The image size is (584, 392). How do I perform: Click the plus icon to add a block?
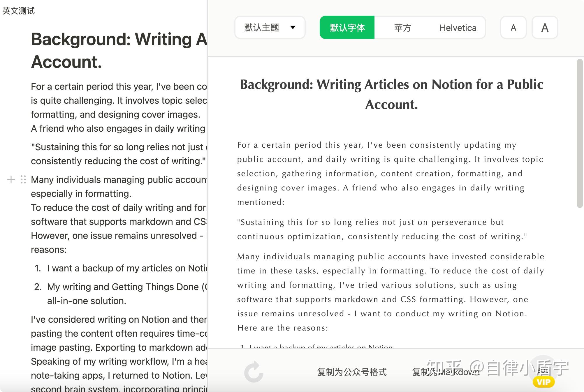pos(11,179)
